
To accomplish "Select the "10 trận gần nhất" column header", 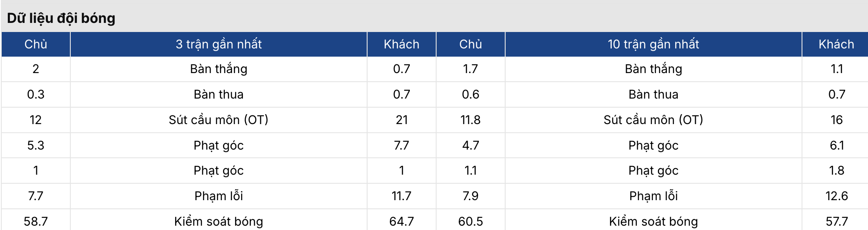I will tap(653, 44).
